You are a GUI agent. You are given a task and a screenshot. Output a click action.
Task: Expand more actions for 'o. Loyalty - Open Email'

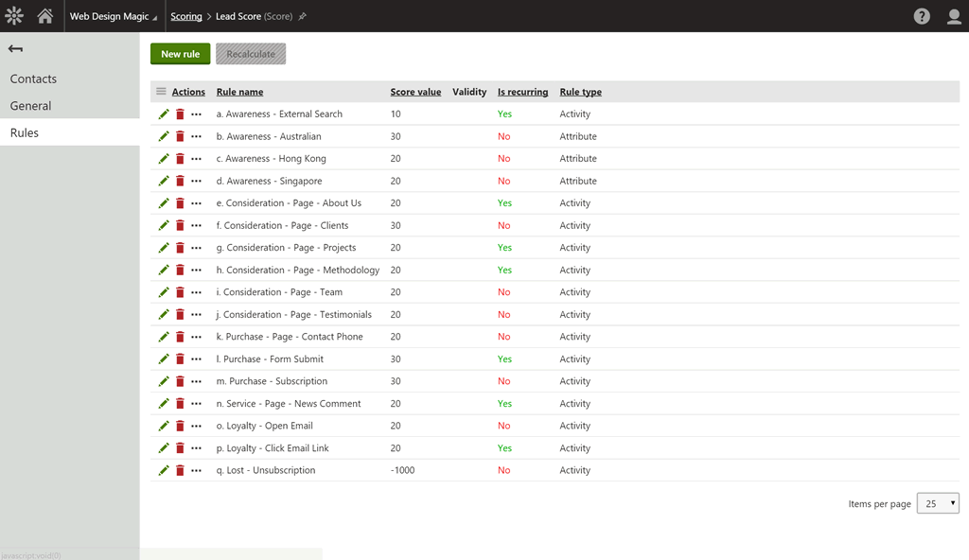[196, 427]
